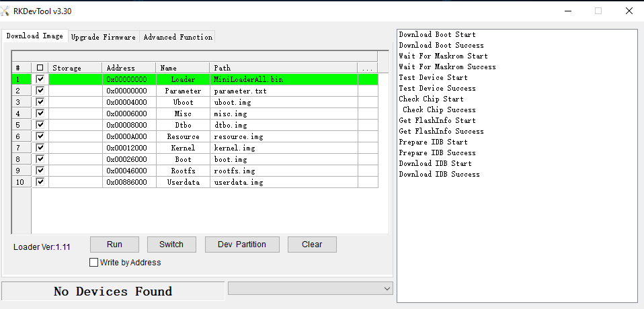
Task: Click the Path column header
Action: tap(284, 68)
